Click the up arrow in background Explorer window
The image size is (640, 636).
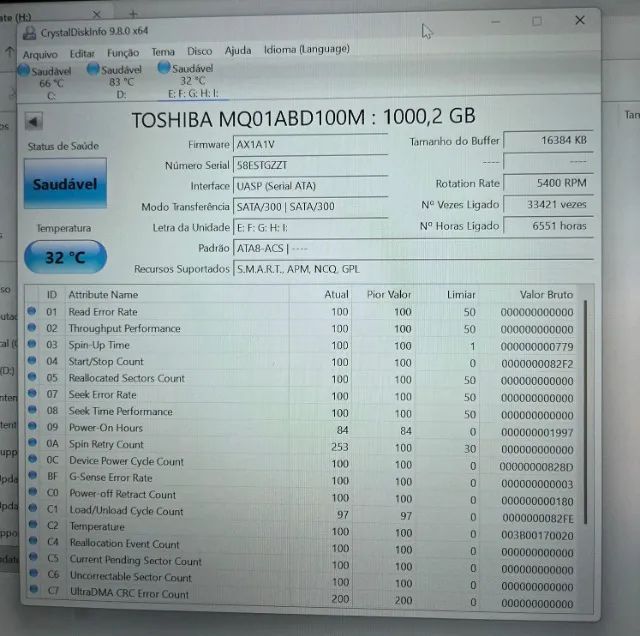pos(9,52)
